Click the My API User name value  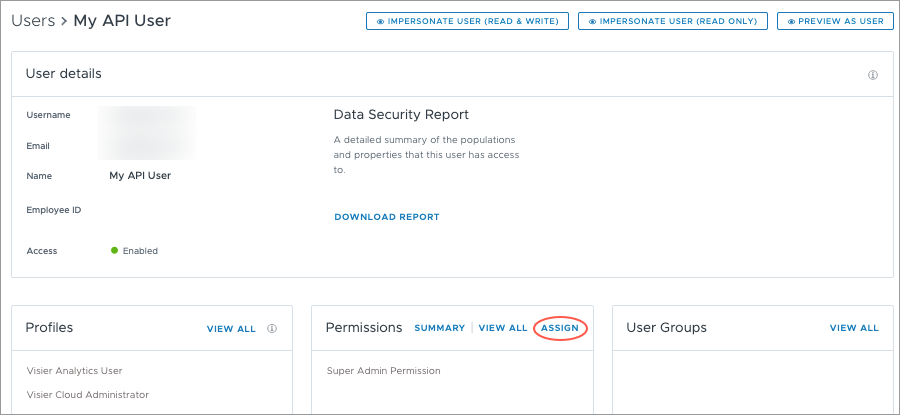(140, 176)
